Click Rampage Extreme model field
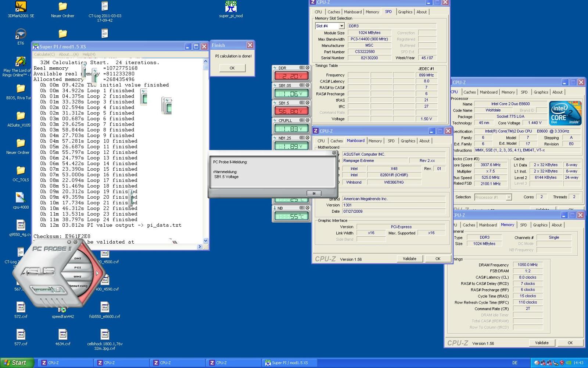Image resolution: width=588 pixels, height=368 pixels. tap(375, 160)
